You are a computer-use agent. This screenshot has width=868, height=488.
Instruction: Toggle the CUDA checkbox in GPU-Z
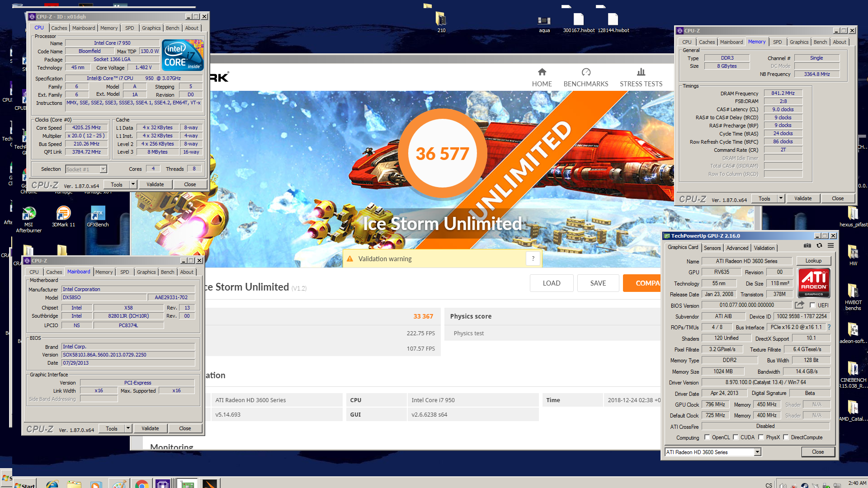point(736,437)
